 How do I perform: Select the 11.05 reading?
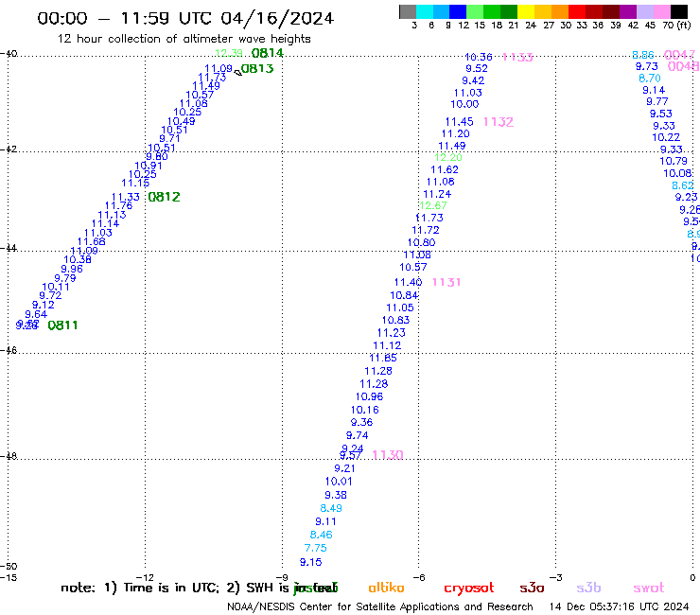tap(400, 307)
